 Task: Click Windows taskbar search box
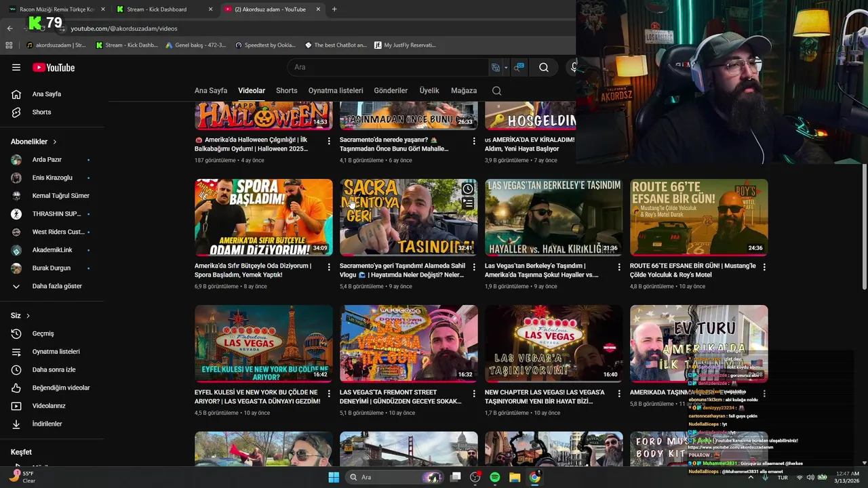point(395,477)
